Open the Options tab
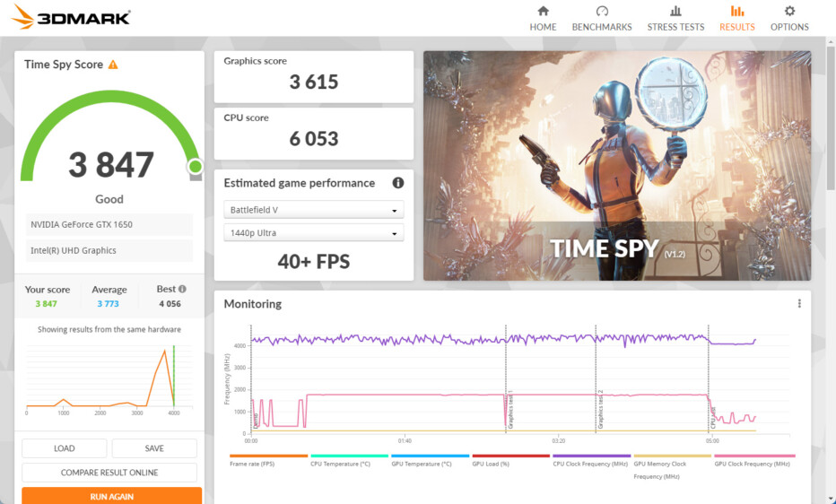The width and height of the screenshot is (836, 504). 789,18
